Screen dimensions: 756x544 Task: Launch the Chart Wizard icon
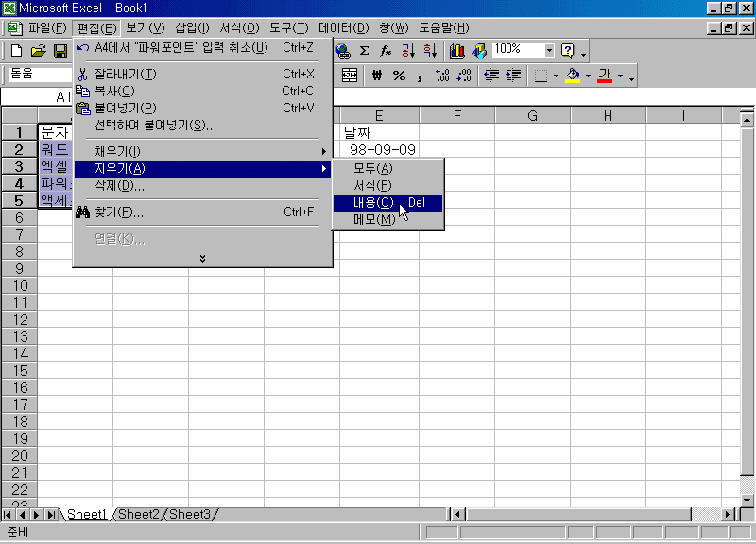coord(456,51)
